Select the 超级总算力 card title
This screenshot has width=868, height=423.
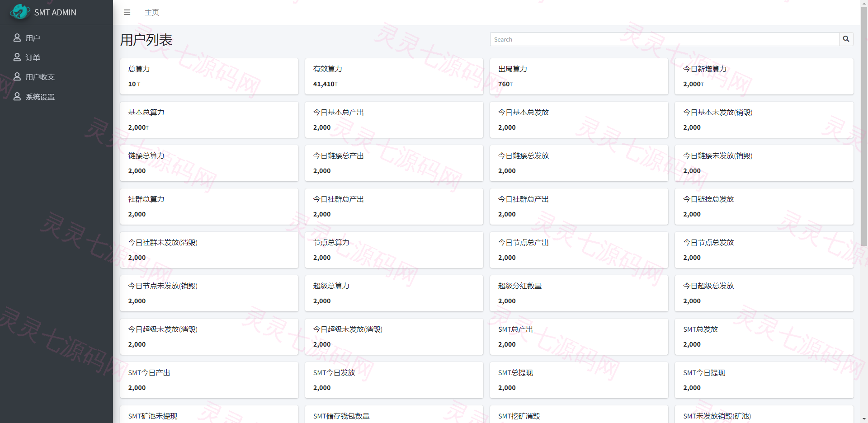tap(331, 286)
